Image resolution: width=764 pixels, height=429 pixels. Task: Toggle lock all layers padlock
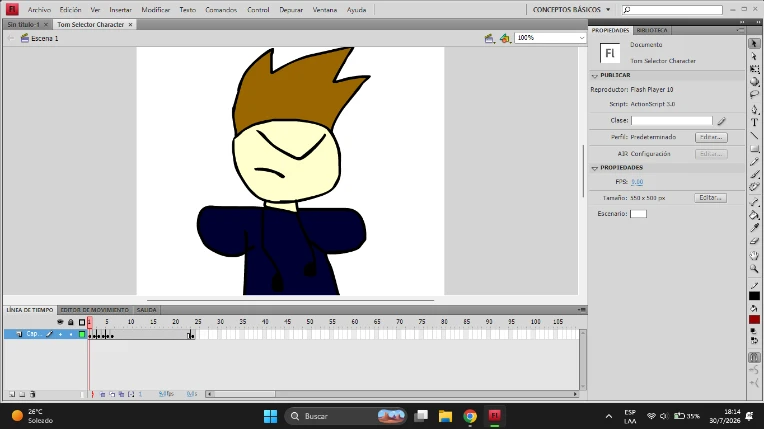(71, 322)
